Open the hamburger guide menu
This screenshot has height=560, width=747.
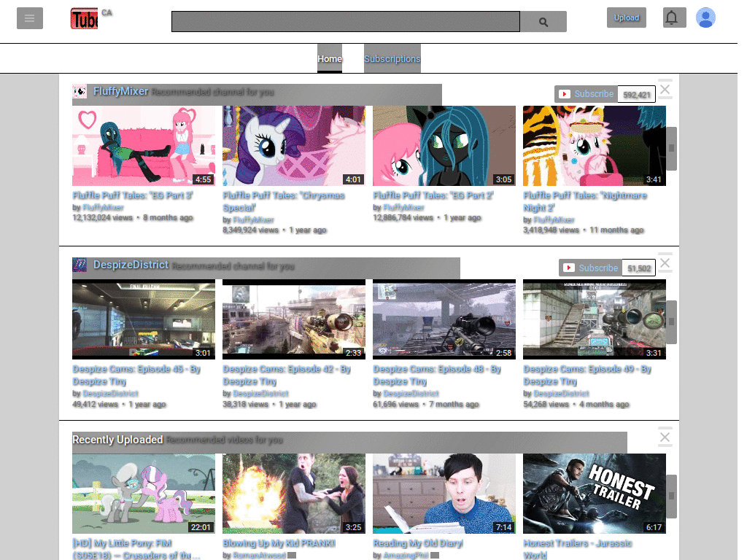pos(29,18)
